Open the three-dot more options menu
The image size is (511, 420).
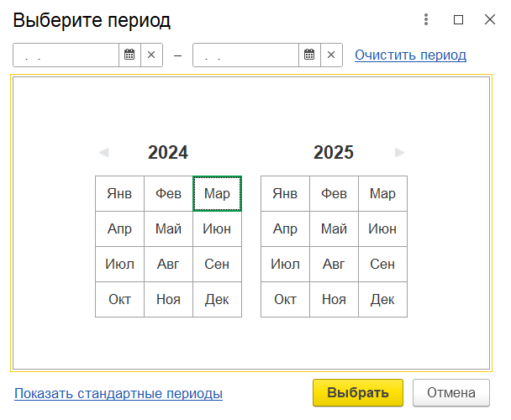[x=426, y=19]
